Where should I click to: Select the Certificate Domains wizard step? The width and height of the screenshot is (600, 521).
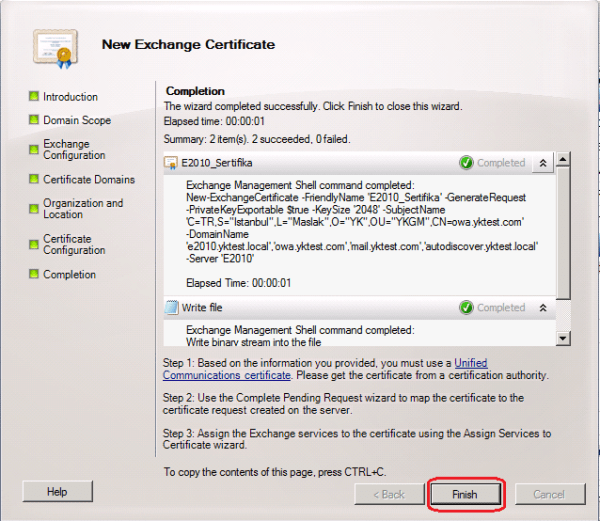click(x=89, y=179)
